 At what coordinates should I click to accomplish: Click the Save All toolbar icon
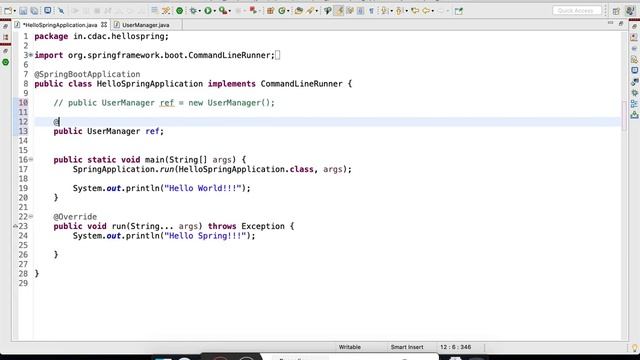click(34, 11)
